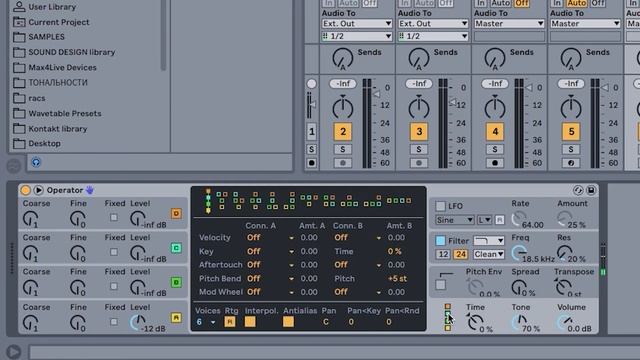640x360 pixels.
Task: Open the LFO range L dropdown
Action: point(484,220)
